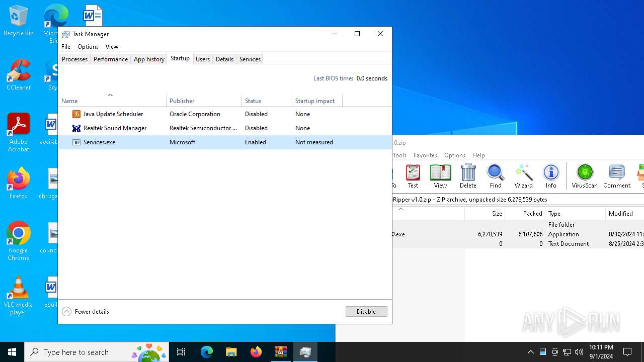Click the taskbar search box
644x362 pixels.
point(97,352)
